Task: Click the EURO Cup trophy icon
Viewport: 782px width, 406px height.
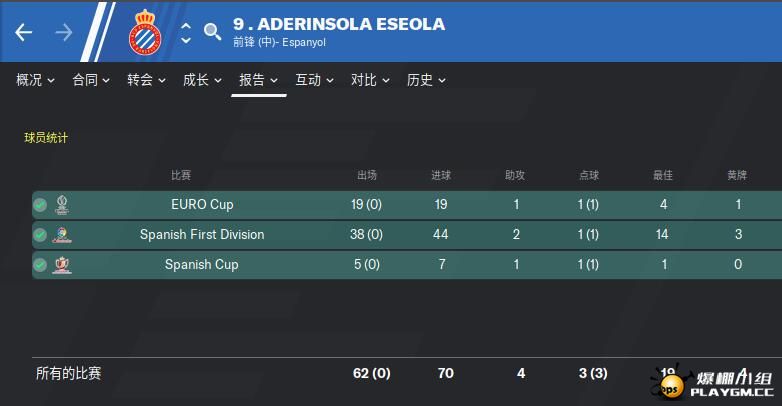Action: point(62,204)
